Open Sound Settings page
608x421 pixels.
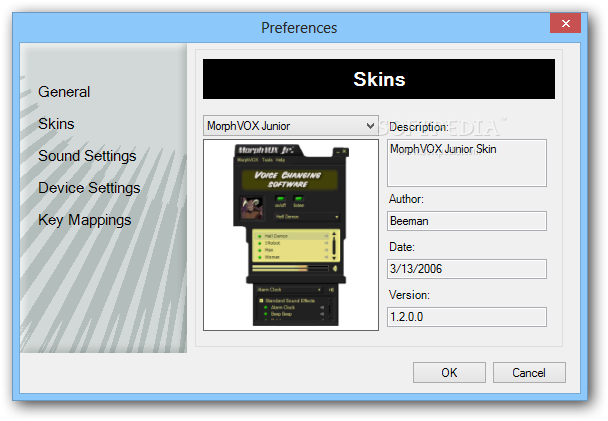coord(87,156)
